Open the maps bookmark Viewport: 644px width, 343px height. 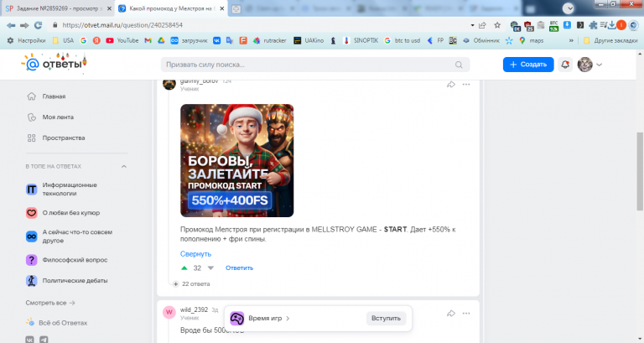(532, 40)
